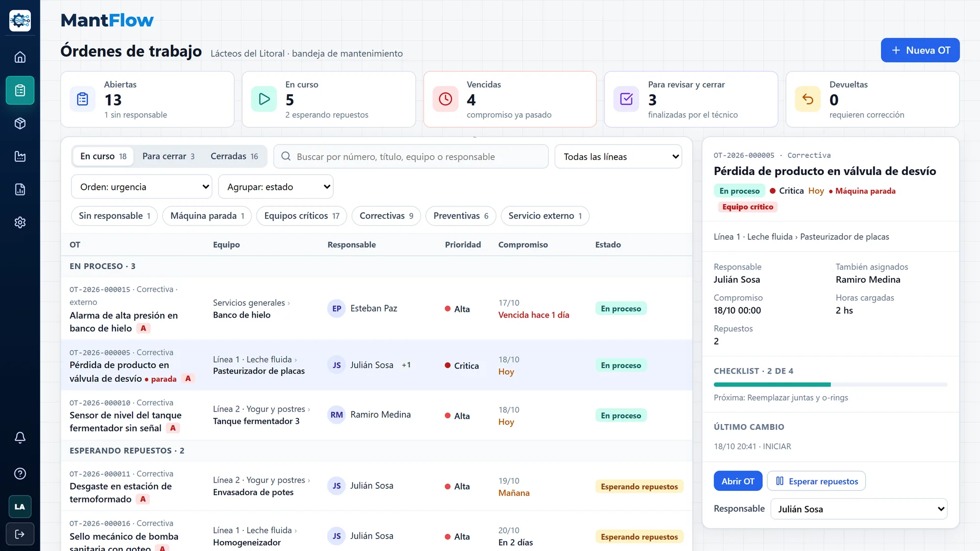Open the Responsable Julián Sosa dropdown
Screen dimensions: 980x551
coord(859,509)
